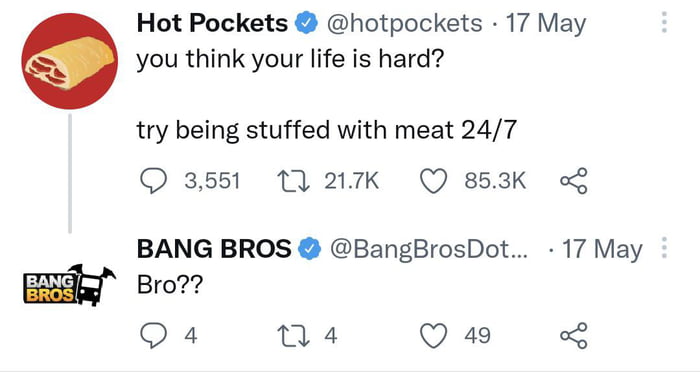Open more options for Hot Pockets tweet

point(664,22)
